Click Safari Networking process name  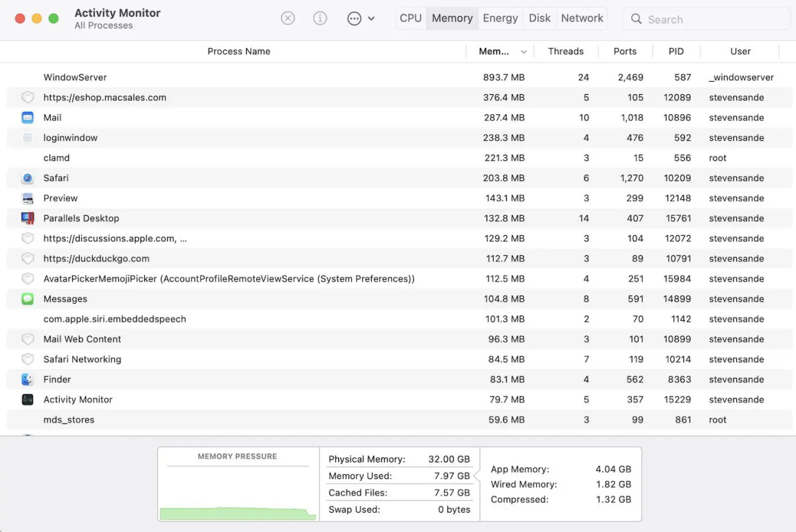point(82,359)
